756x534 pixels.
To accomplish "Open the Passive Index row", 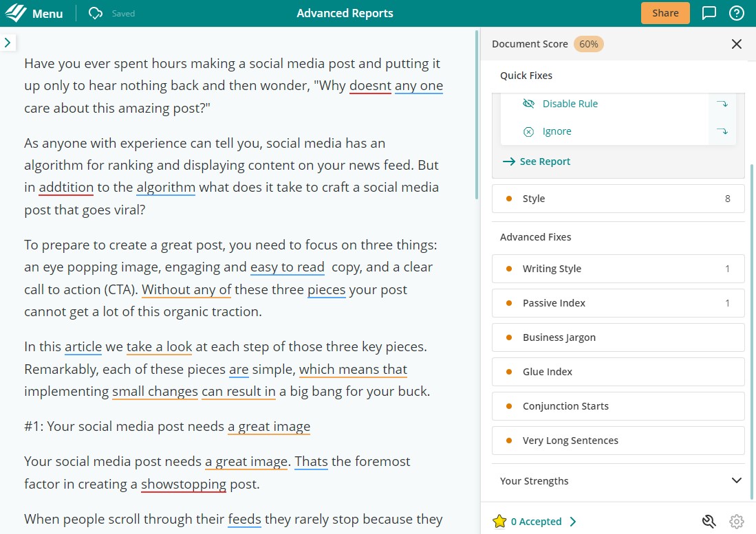I will pyautogui.click(x=618, y=303).
